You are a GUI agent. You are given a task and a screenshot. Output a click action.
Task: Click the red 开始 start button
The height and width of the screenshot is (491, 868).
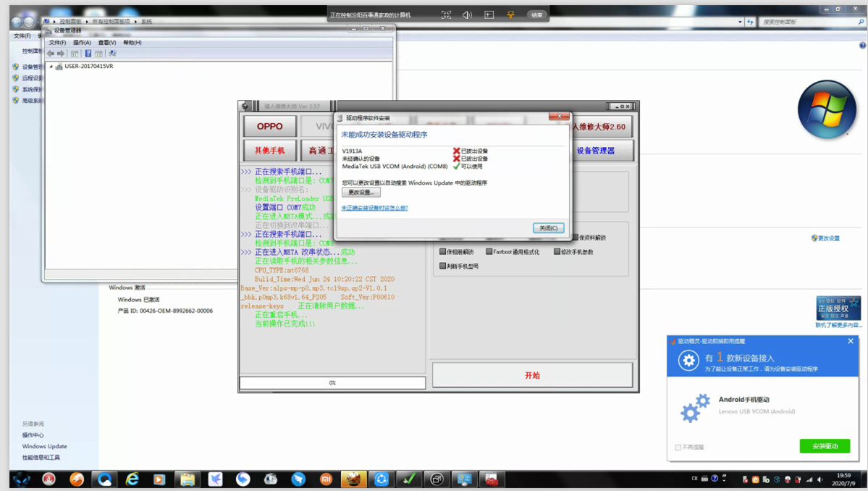532,375
